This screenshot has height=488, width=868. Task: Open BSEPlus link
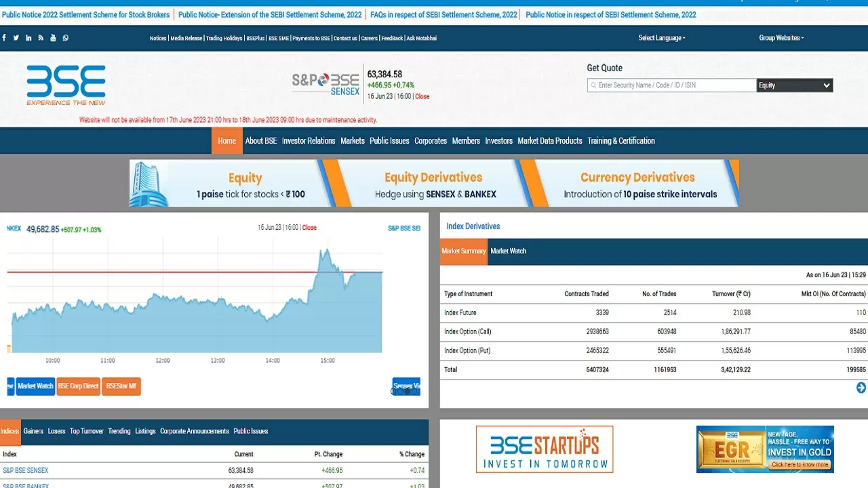[x=256, y=39]
